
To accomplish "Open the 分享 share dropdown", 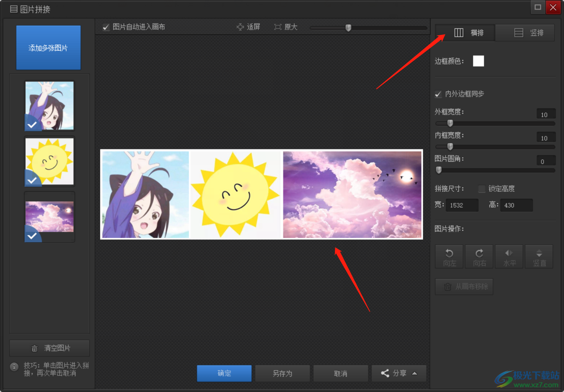I will tap(399, 374).
